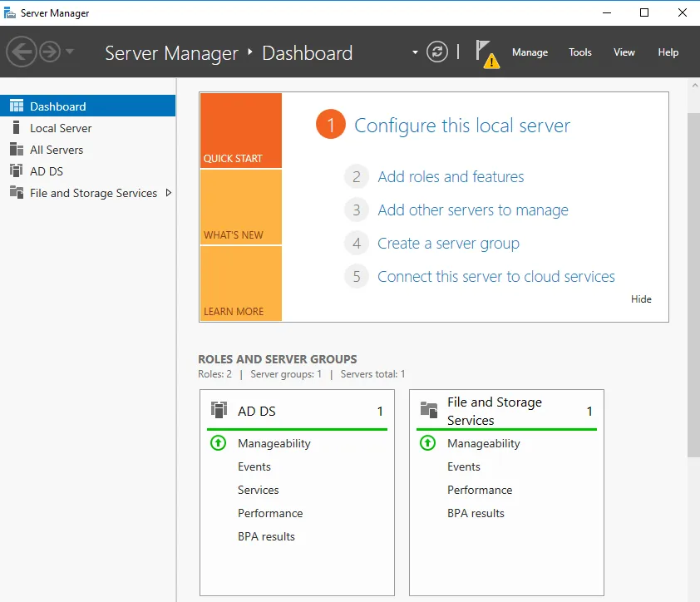Click File and Storage Manageability green status icon

427,443
